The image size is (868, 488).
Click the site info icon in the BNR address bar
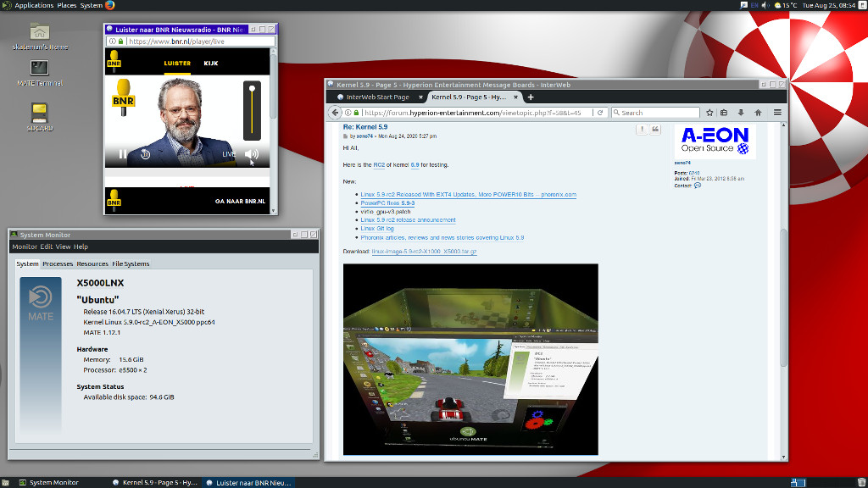pyautogui.click(x=113, y=42)
